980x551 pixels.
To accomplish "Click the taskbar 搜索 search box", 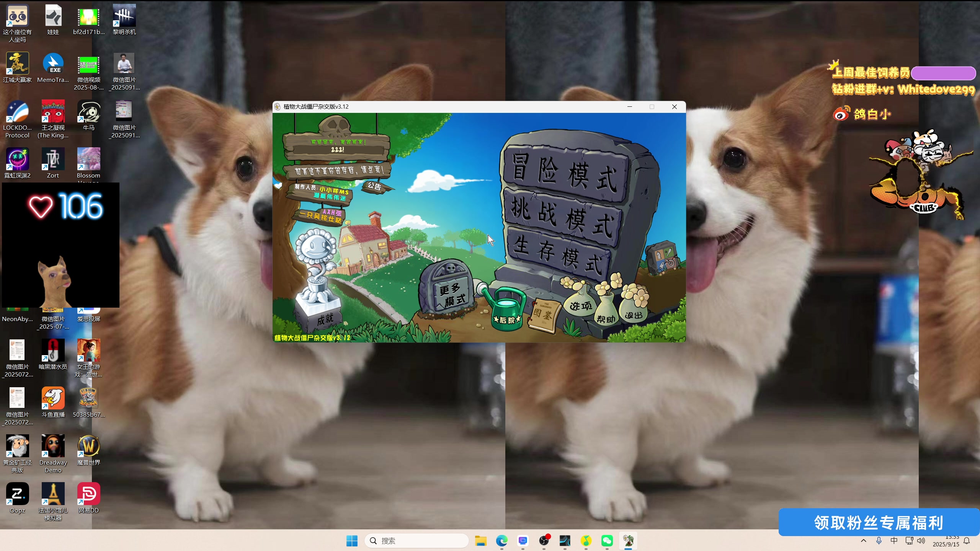I will [416, 541].
